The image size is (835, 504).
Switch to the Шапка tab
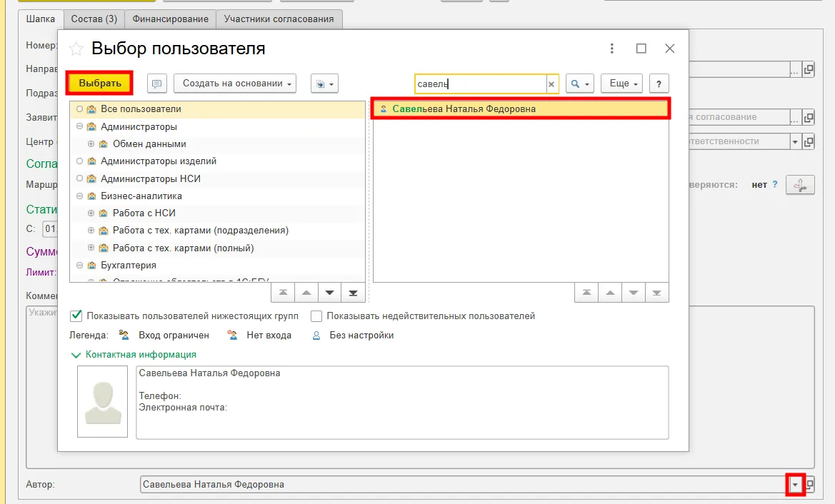[x=41, y=19]
